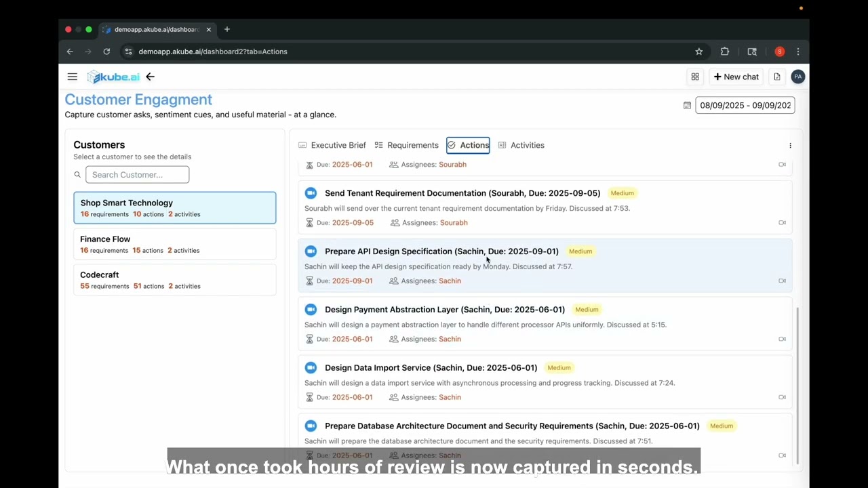Click the customer search magnifier icon
Image resolution: width=868 pixels, height=488 pixels.
[x=77, y=175]
